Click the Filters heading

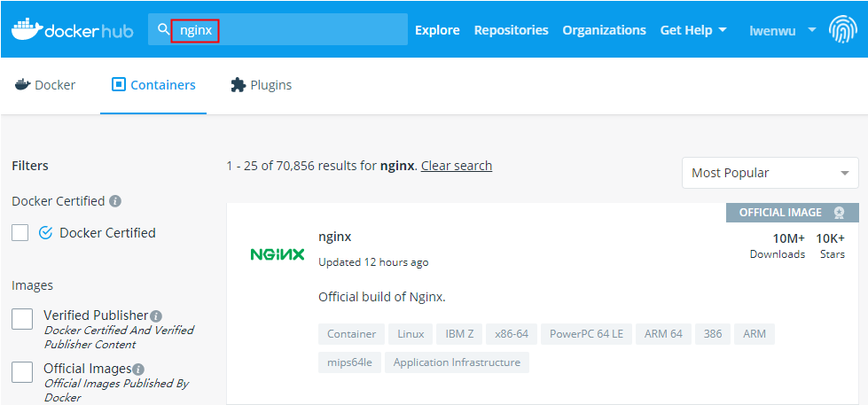(x=30, y=166)
